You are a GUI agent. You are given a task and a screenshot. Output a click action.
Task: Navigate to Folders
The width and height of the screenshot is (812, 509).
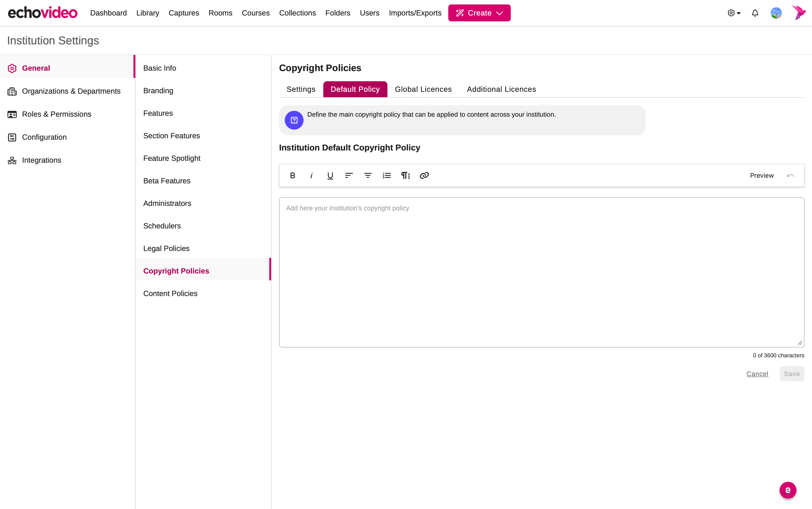point(338,13)
